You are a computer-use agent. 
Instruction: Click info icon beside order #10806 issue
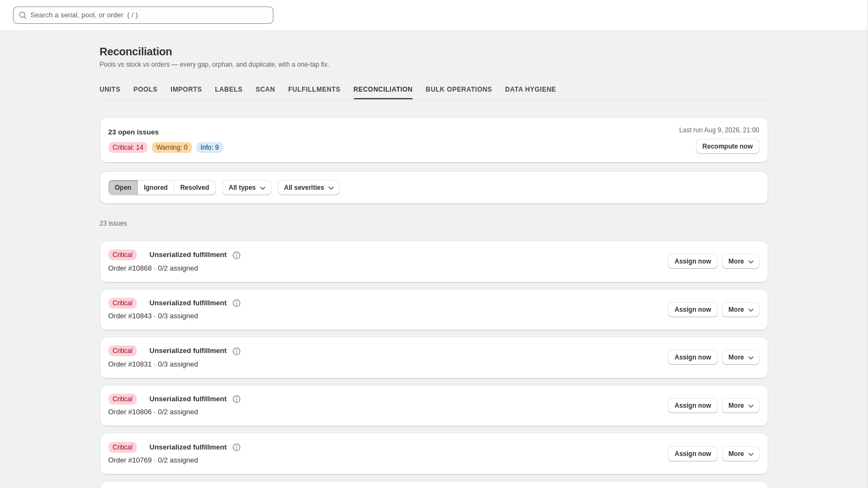[237, 399]
